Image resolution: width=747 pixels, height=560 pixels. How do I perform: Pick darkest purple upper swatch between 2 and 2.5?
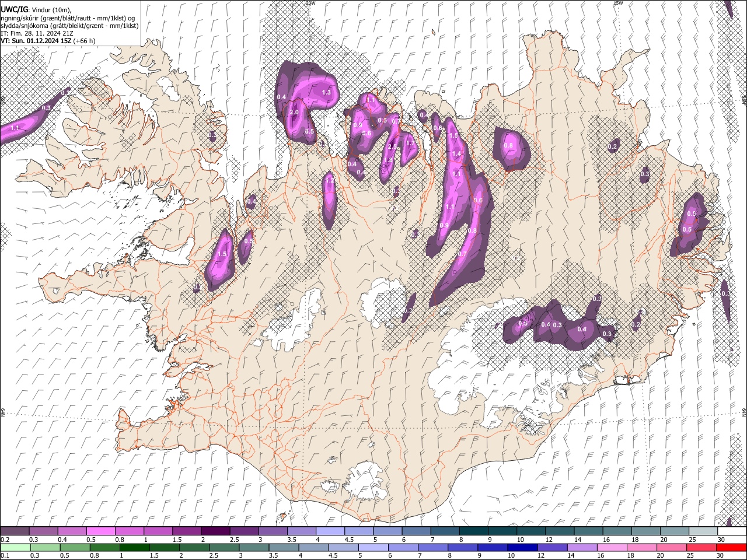[x=215, y=531]
